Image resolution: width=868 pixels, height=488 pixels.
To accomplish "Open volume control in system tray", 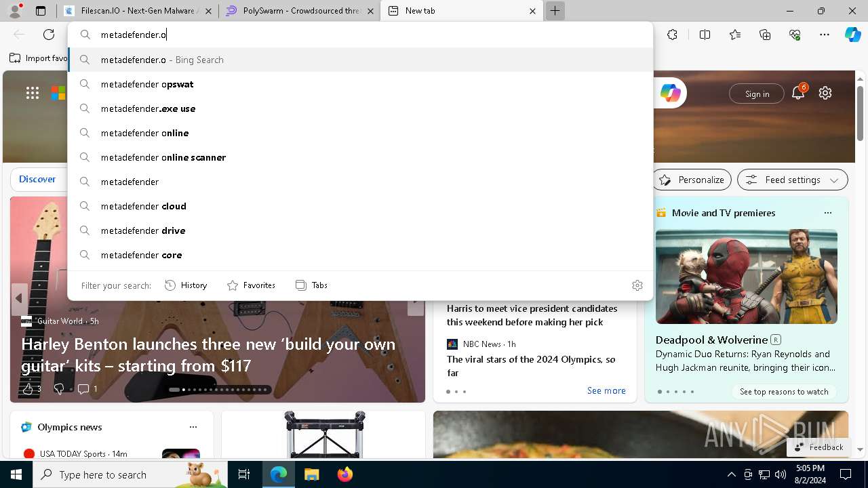I will (x=781, y=474).
